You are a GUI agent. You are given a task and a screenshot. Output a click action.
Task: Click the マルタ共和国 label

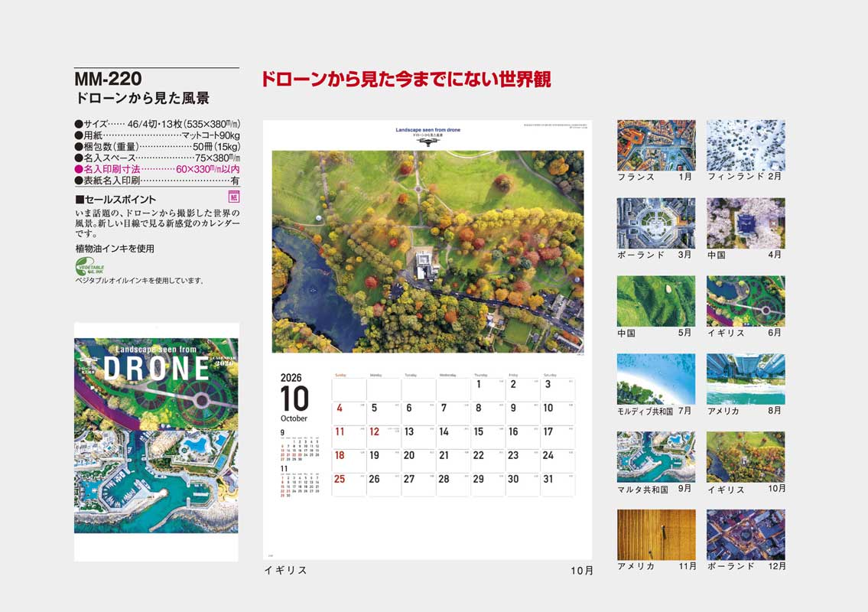tap(642, 490)
